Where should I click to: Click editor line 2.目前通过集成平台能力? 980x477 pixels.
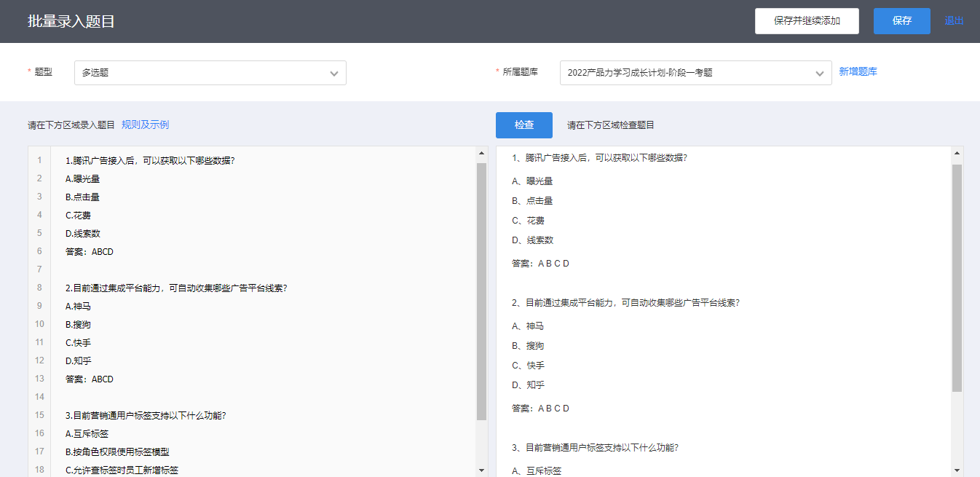(x=176, y=288)
